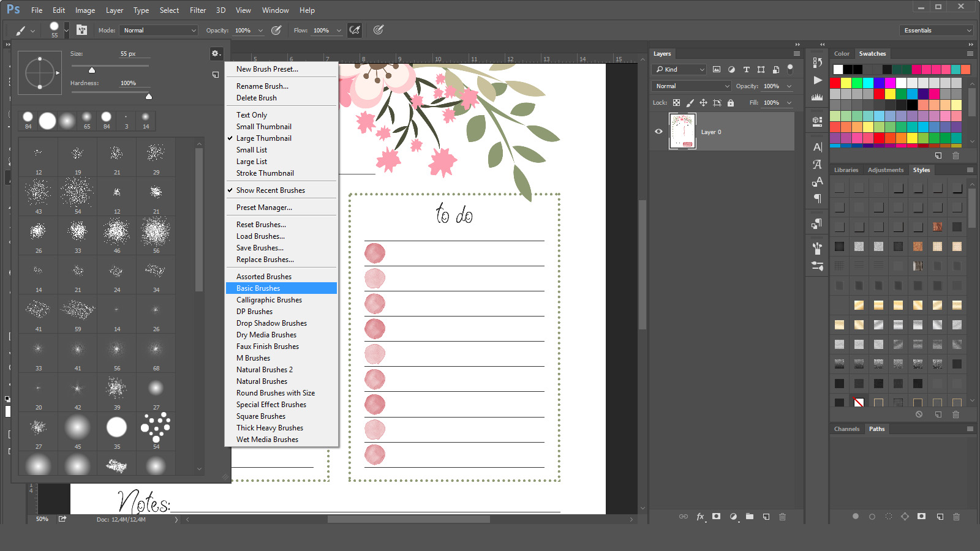Open the Glyphs panel icon
The width and height of the screenshot is (980, 551).
[x=817, y=164]
